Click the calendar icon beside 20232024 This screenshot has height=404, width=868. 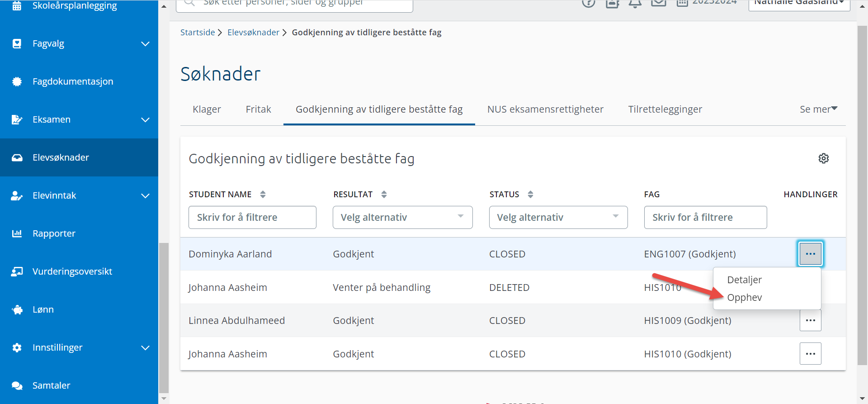pyautogui.click(x=682, y=3)
